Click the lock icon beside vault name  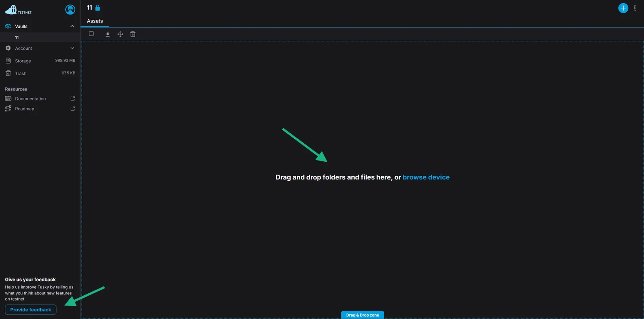point(97,8)
